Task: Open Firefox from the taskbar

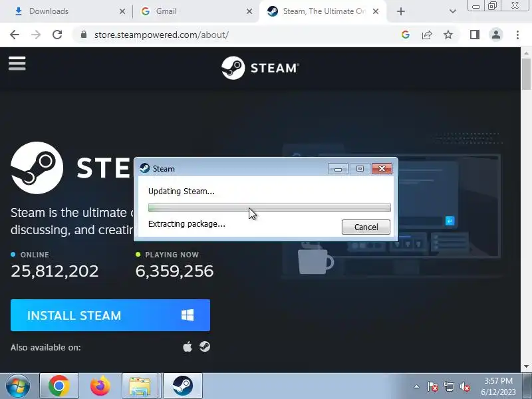Action: click(100, 386)
